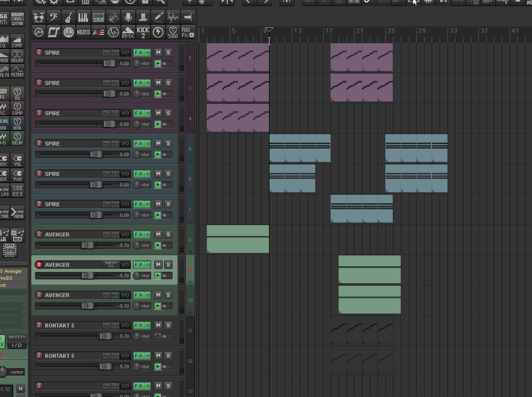
Task: Adjust pan knob of AVENGER track 8
Action: (136, 245)
